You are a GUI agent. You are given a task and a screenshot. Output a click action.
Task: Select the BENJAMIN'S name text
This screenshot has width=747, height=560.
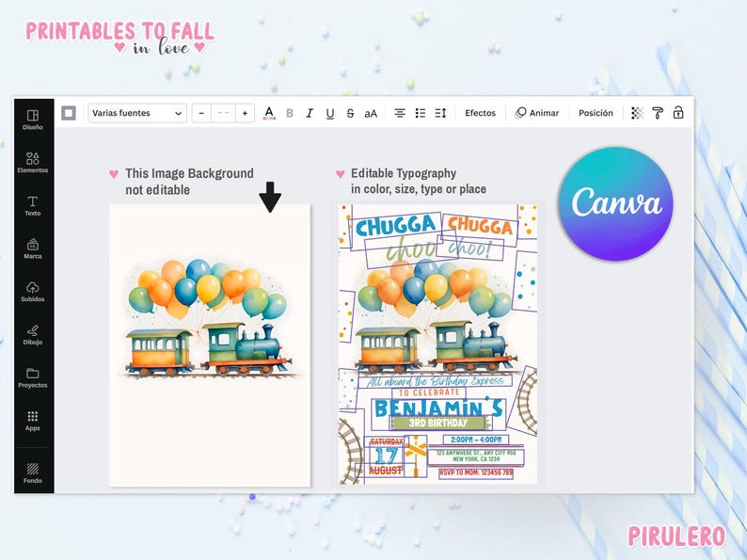click(437, 408)
